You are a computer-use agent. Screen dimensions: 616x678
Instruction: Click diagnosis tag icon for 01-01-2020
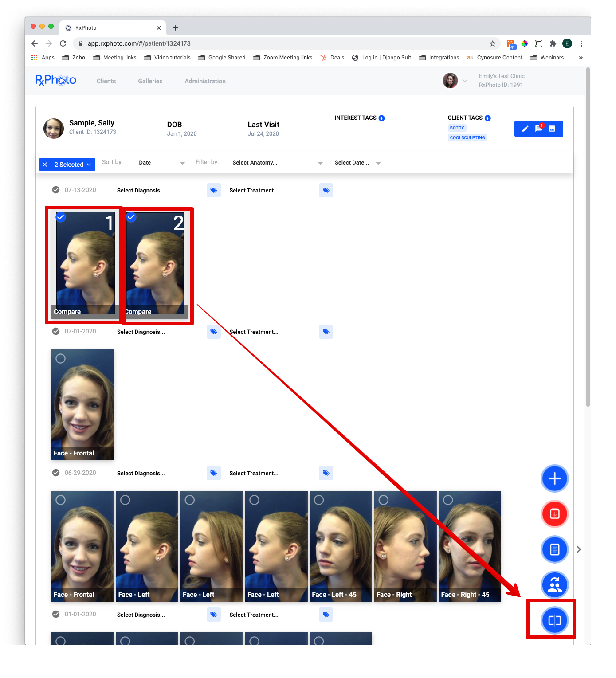pos(214,615)
